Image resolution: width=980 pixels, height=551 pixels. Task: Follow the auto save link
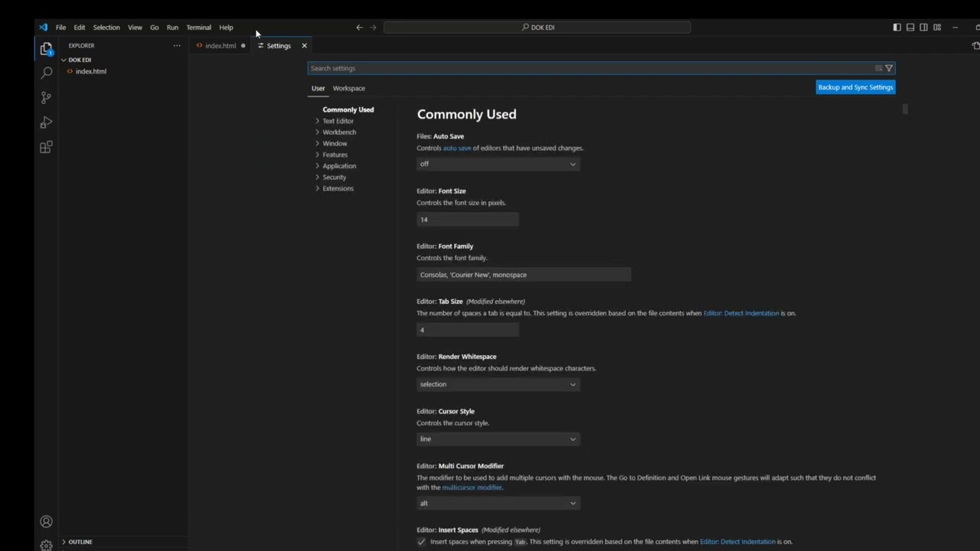457,148
